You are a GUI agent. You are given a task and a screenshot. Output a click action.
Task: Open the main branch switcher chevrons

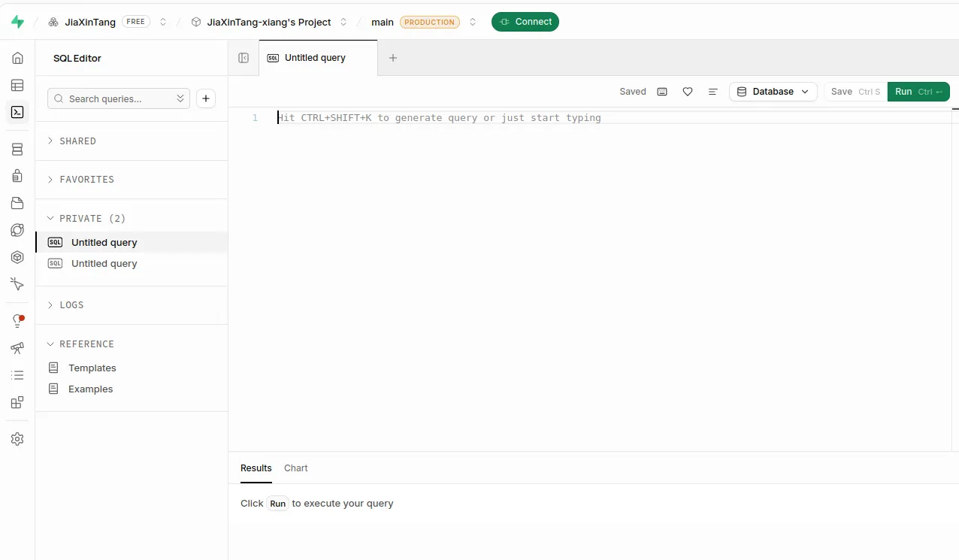pos(473,22)
